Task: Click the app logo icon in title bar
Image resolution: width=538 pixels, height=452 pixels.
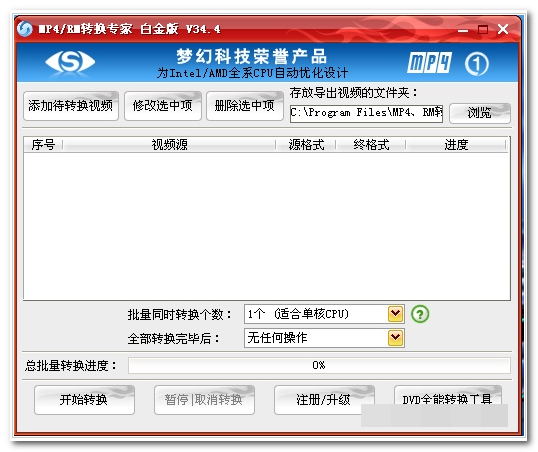Action: (x=25, y=29)
